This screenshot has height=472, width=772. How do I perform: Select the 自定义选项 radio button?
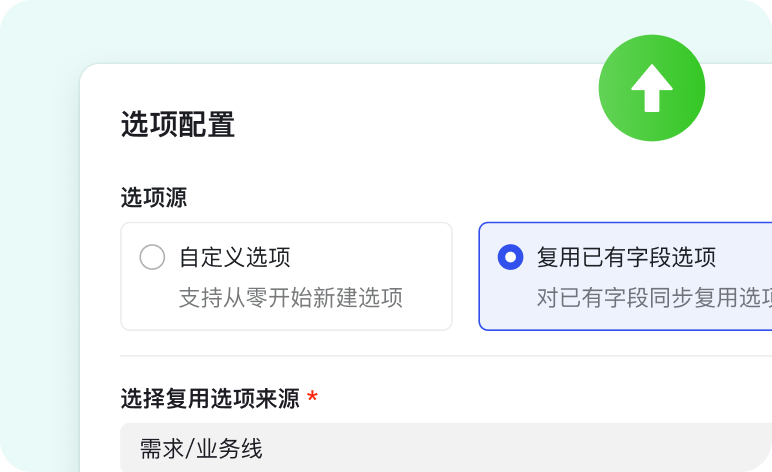coord(152,258)
